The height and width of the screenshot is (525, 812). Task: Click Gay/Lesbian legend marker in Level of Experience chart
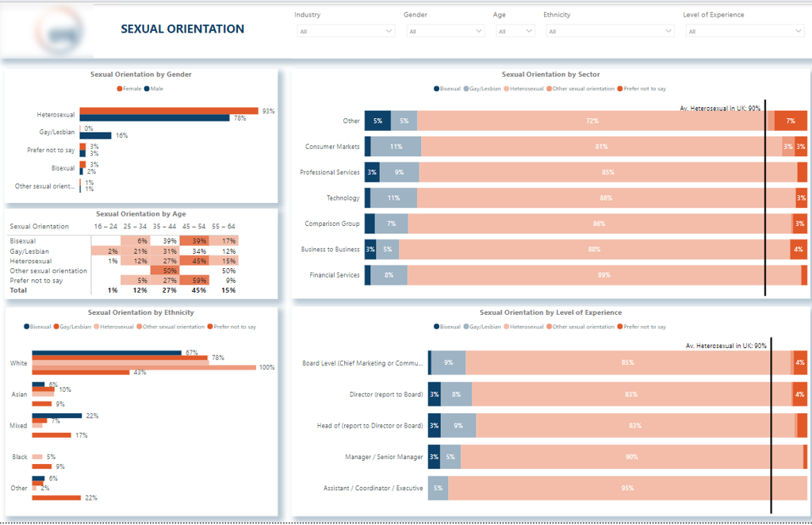click(x=467, y=327)
